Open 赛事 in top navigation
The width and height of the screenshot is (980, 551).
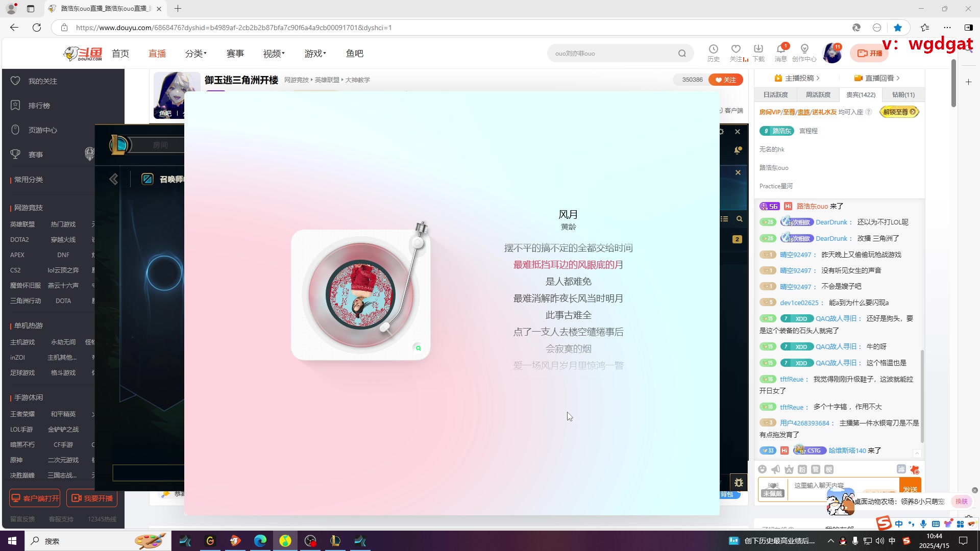(235, 54)
